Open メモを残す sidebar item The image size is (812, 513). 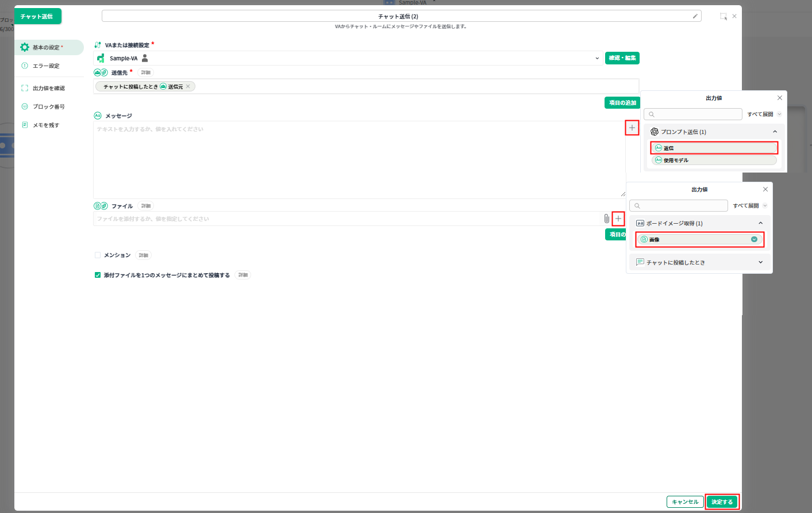pyautogui.click(x=45, y=125)
